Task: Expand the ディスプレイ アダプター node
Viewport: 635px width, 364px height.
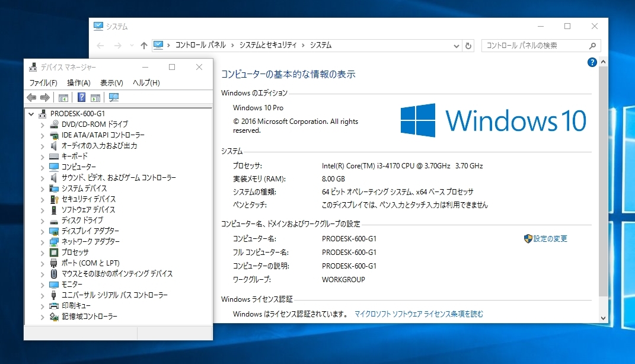Action: point(43,232)
